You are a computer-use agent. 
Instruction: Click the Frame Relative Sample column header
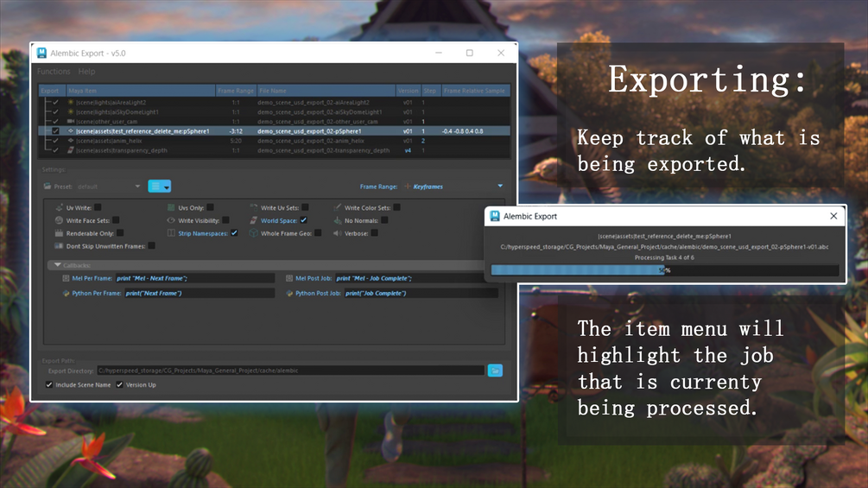point(475,91)
